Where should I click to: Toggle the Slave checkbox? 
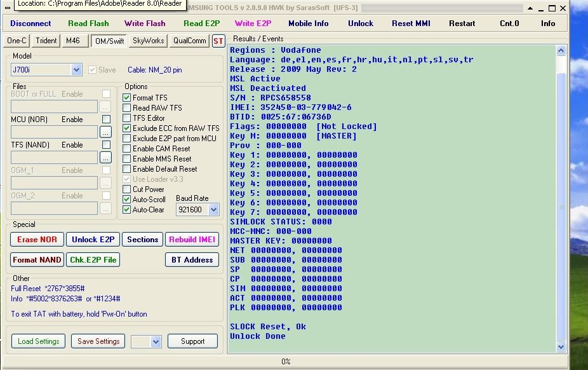point(92,70)
